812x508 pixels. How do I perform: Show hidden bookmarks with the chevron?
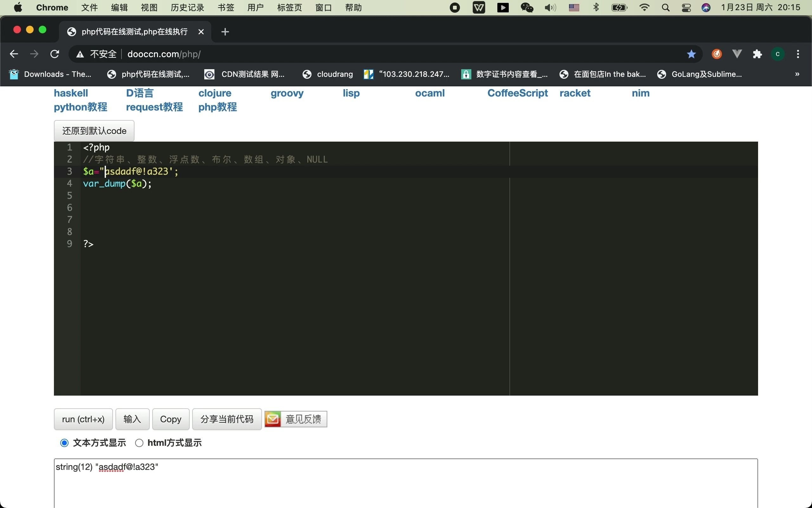point(797,74)
